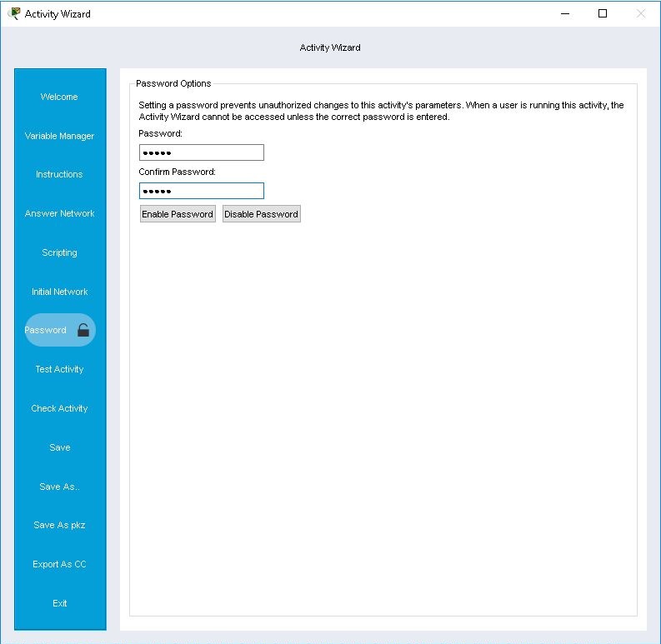This screenshot has height=644, width=661.
Task: Click Export As CC
Action: tap(59, 564)
